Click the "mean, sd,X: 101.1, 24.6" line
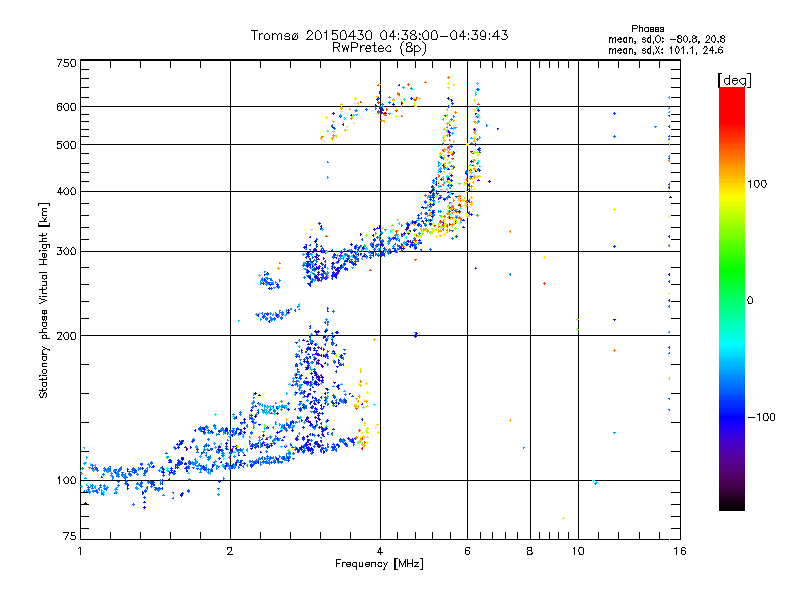This screenshot has height=600, width=800. pos(665,50)
